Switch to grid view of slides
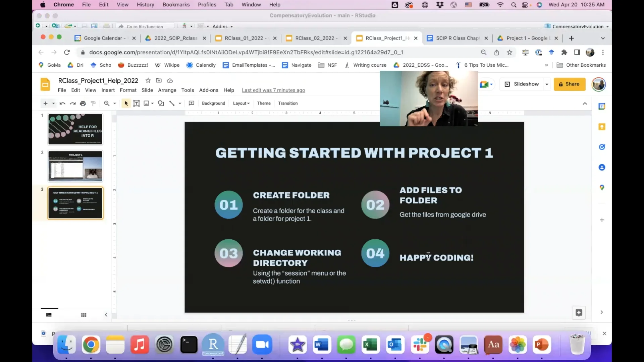Image resolution: width=644 pixels, height=362 pixels. pyautogui.click(x=84, y=315)
